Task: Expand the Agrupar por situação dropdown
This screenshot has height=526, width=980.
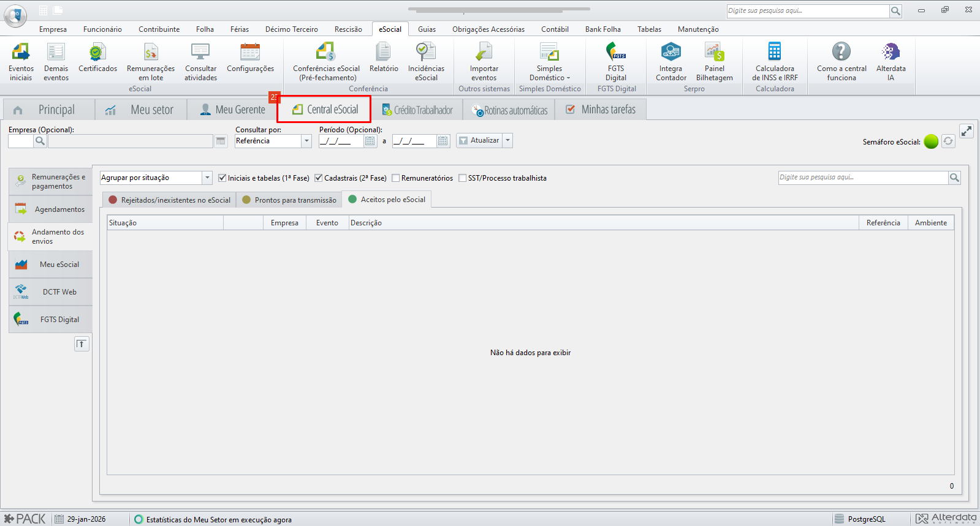Action: click(207, 178)
